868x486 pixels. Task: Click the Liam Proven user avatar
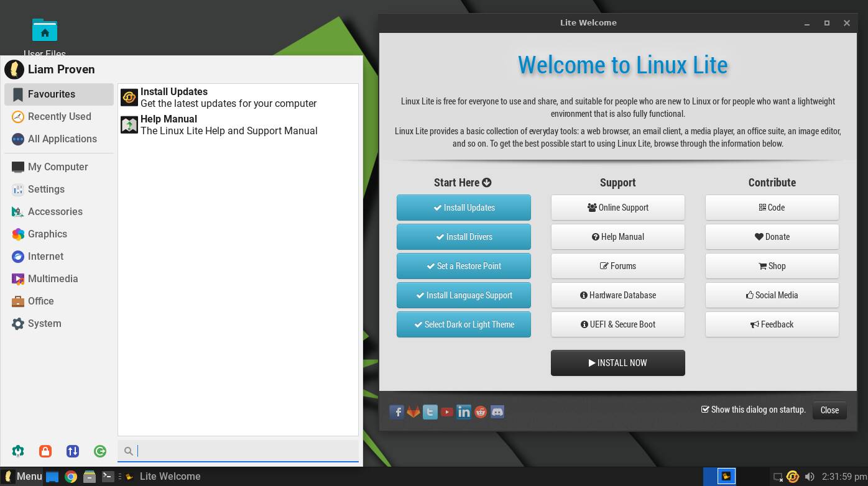(x=14, y=70)
